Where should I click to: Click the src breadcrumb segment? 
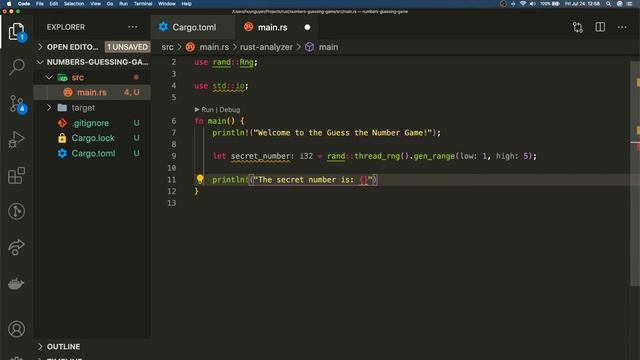pos(167,47)
